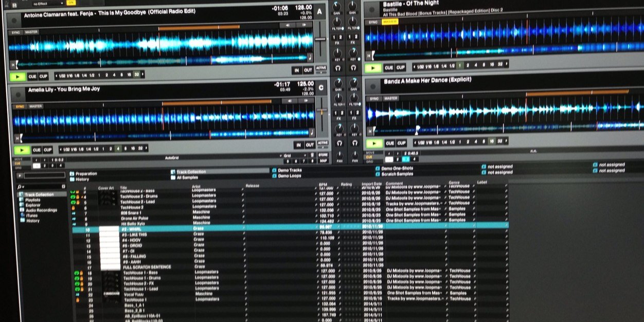644x322 pixels.
Task: Start playback on the Bastille deck
Action: 373,67
